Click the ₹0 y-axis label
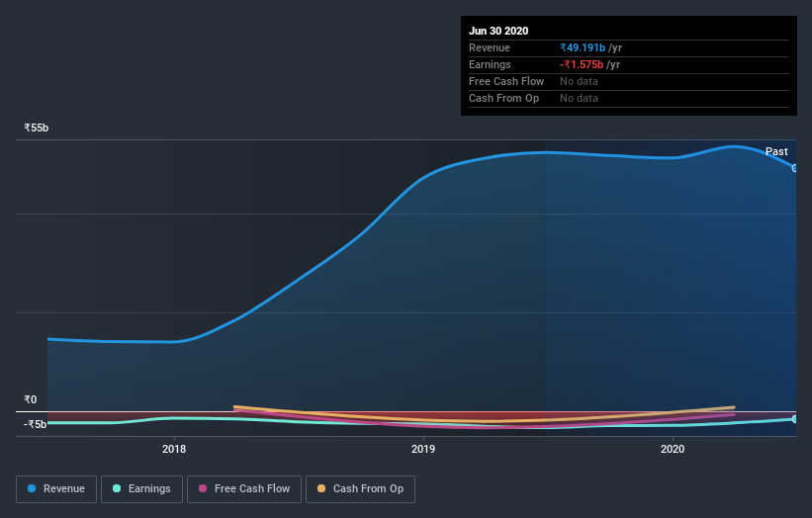This screenshot has height=518, width=812. tap(30, 399)
